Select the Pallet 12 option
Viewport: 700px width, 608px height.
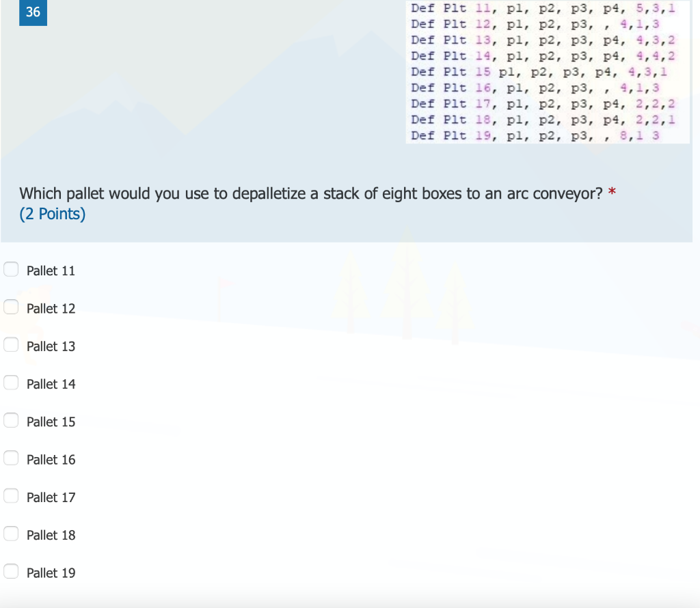[x=10, y=307]
